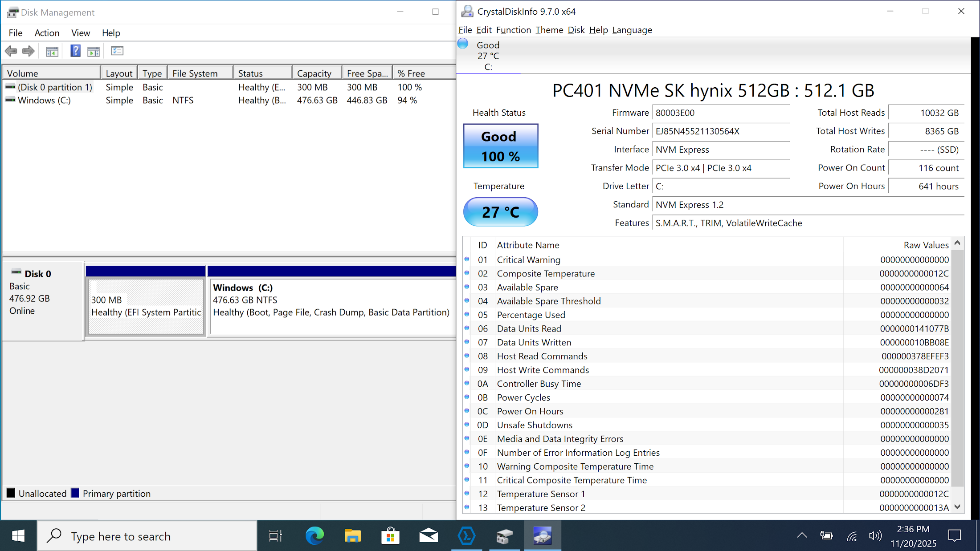Click the 27 °C temperature button
The width and height of the screenshot is (980, 551).
coord(500,212)
